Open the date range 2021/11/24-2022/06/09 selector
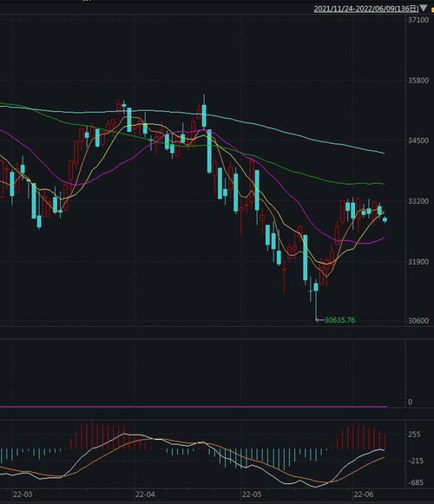The image size is (434, 504). pos(366,9)
